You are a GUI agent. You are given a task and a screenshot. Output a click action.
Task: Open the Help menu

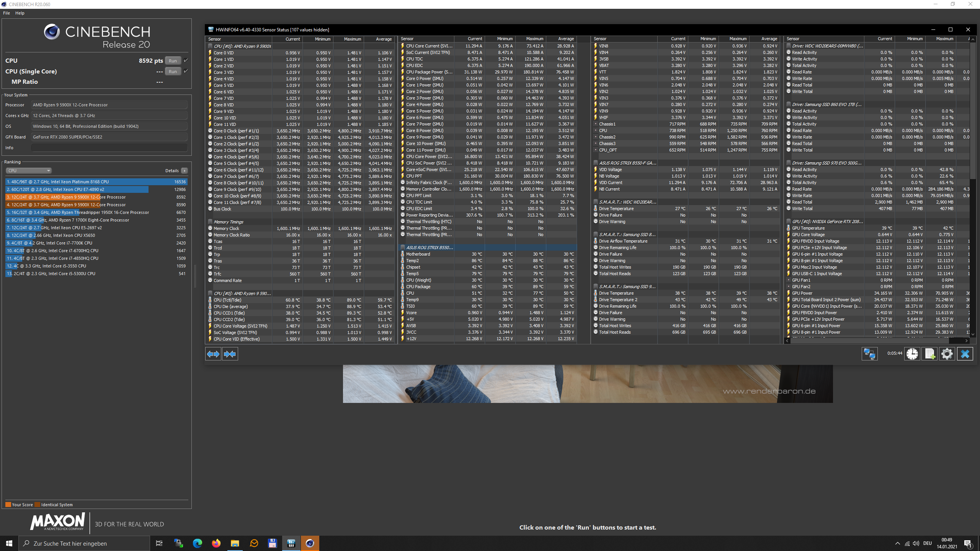20,13
